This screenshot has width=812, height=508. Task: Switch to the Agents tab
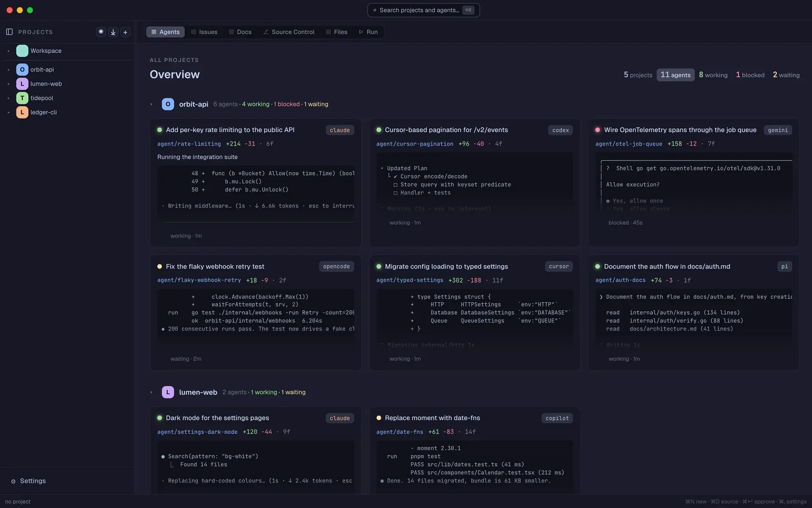[165, 32]
